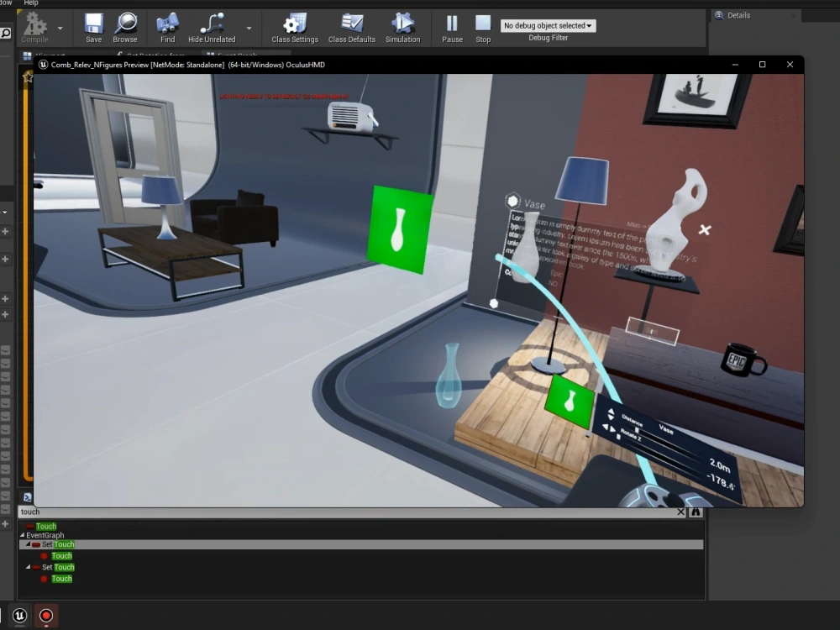Click the Distance up-down arrows in VR menu
Viewport: 840px width, 630px height.
611,413
